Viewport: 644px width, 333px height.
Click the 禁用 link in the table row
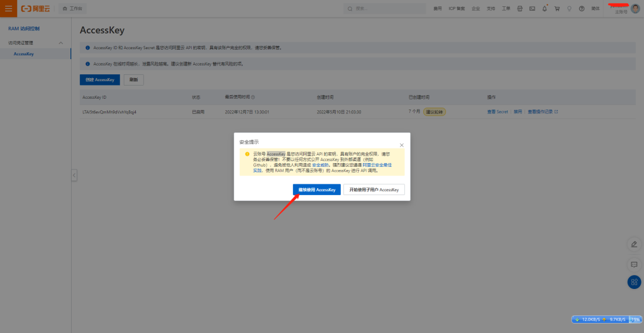[518, 112]
